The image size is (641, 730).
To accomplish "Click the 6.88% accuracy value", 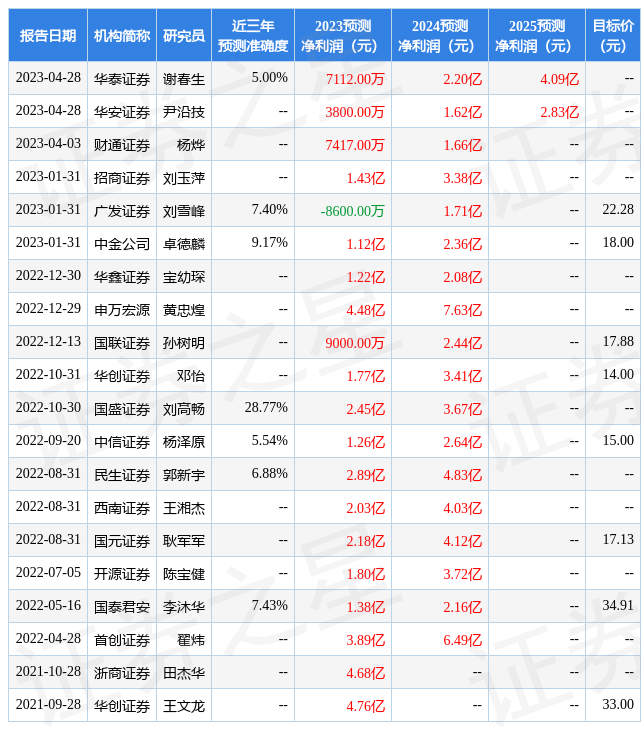I will [270, 474].
